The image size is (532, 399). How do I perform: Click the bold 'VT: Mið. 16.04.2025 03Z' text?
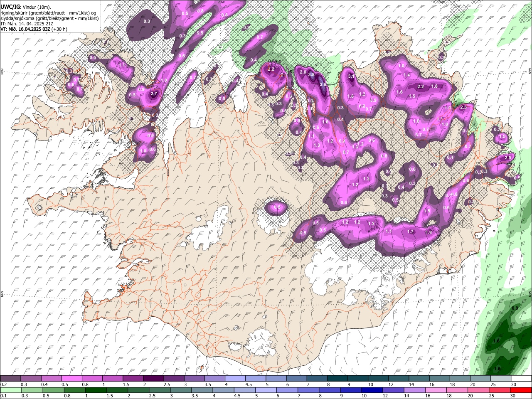click(25, 30)
